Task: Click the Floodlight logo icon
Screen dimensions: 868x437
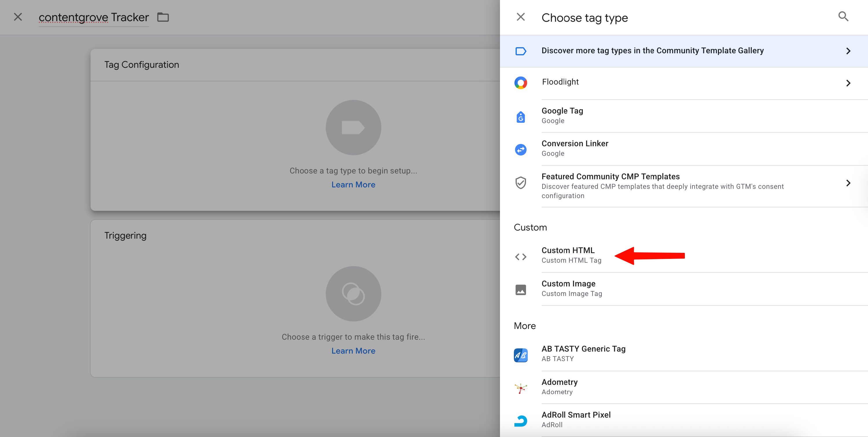Action: point(521,83)
